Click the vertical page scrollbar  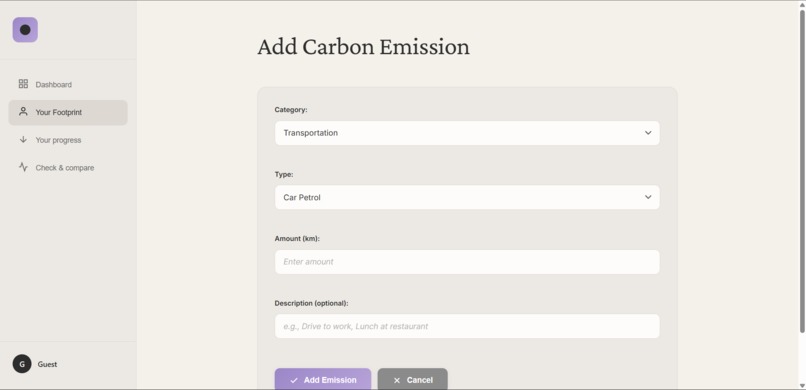802,172
